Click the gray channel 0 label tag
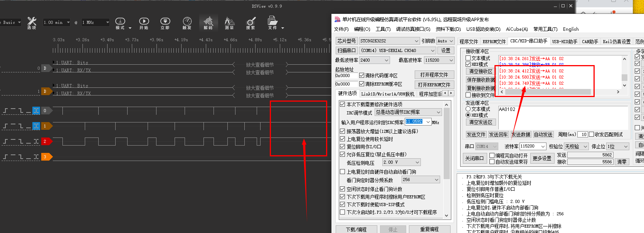Screen dimensions: 644x233 tap(46, 111)
